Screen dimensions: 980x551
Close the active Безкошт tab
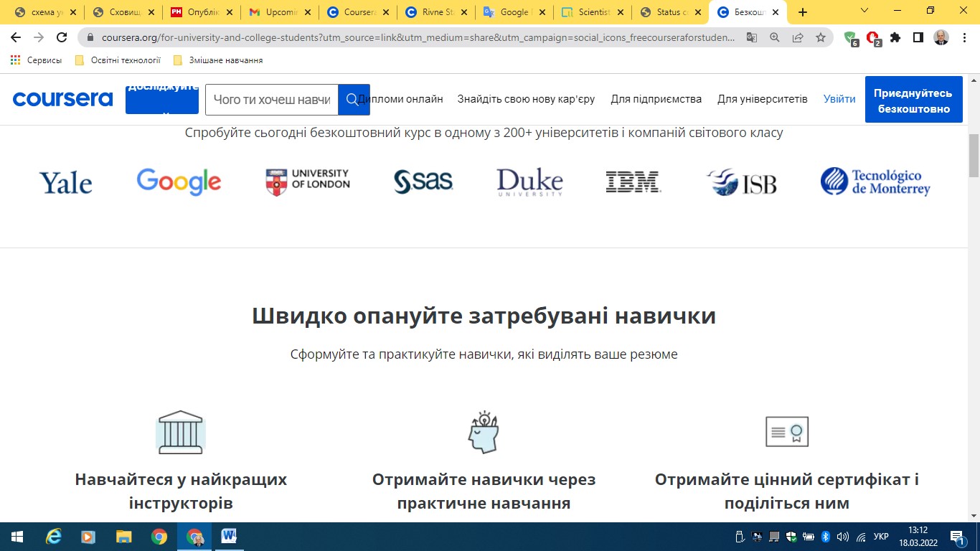(776, 12)
